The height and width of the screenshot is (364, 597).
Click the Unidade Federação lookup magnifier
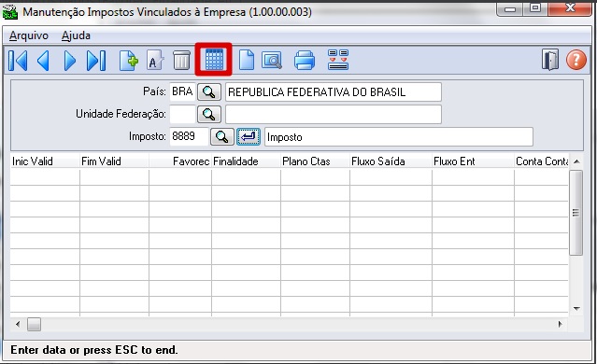coord(209,114)
